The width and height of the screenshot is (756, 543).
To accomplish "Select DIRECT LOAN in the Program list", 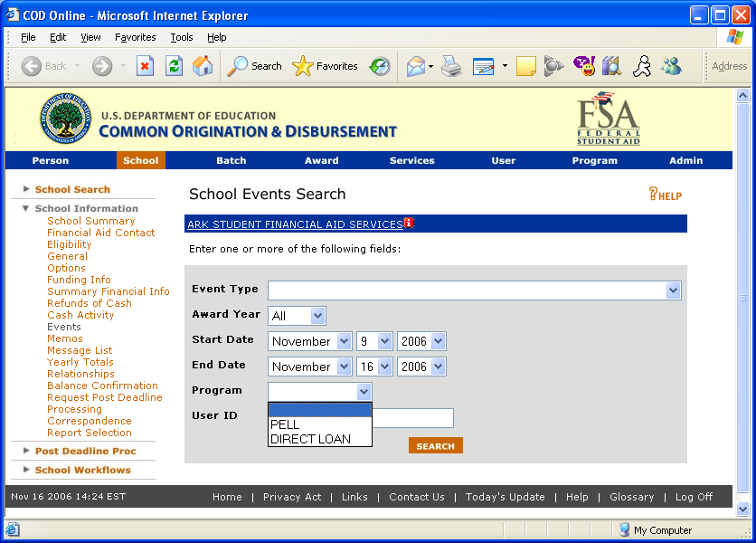I will pos(310,439).
